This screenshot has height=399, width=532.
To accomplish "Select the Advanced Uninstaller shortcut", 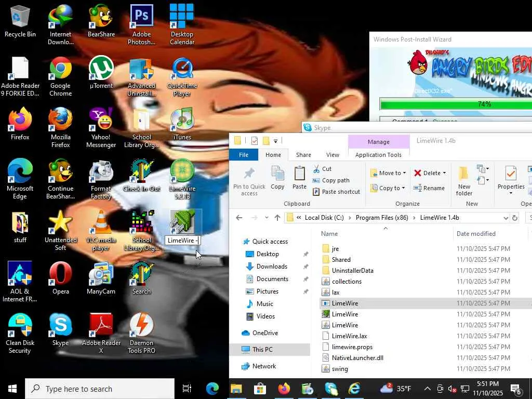I will click(x=141, y=76).
